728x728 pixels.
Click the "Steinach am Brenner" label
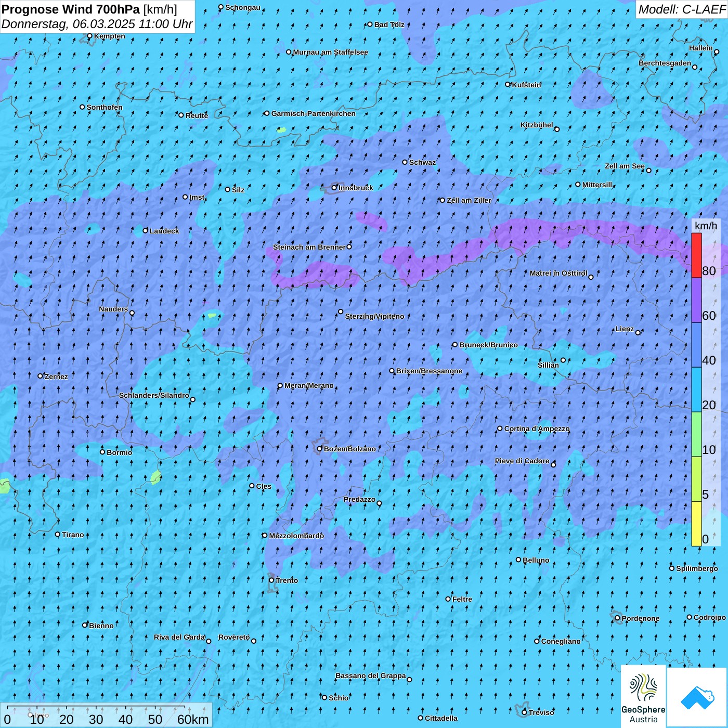point(309,247)
